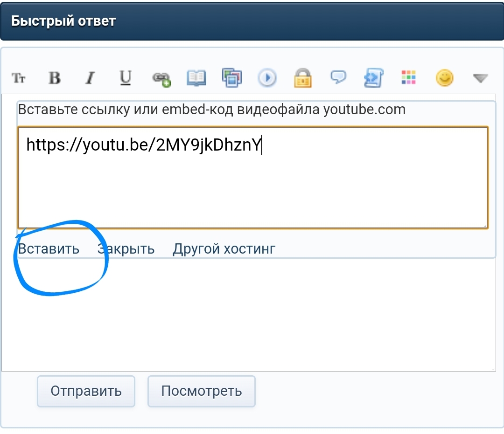Click the embed-код instruction text

[211, 110]
